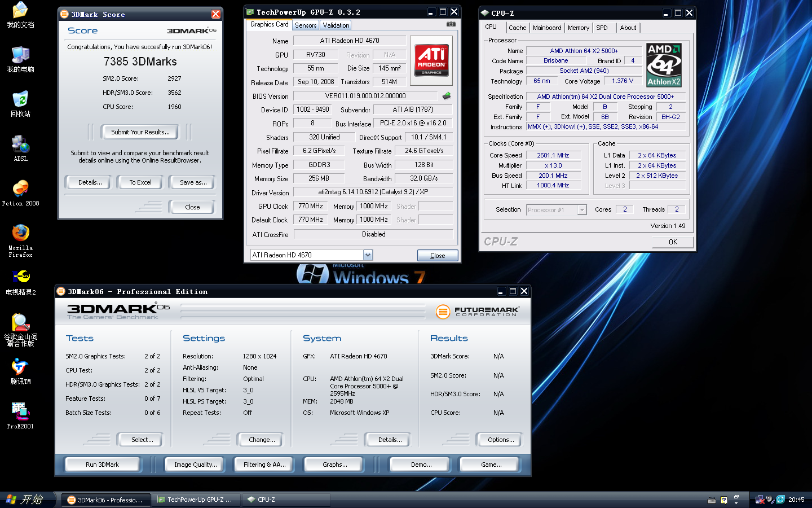The height and width of the screenshot is (508, 812).
Task: Click the BIOS save chip icon in GPU-Z
Action: pyautogui.click(x=447, y=95)
